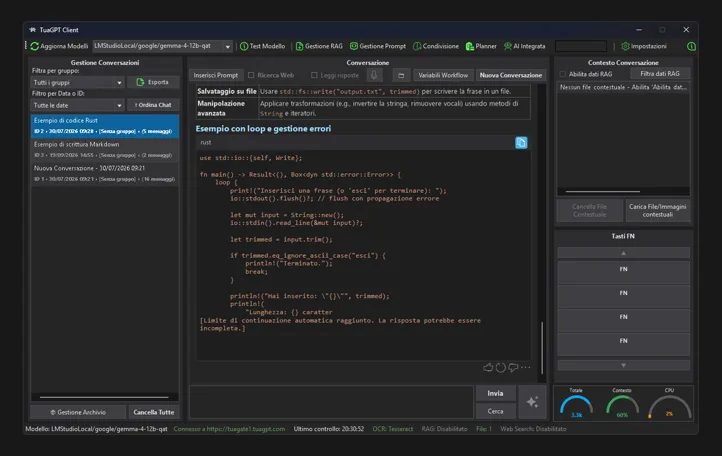This screenshot has width=722, height=456.
Task: Select Nuova Conversazione - 30/07/2026 09:21 chat
Action: pyautogui.click(x=105, y=174)
